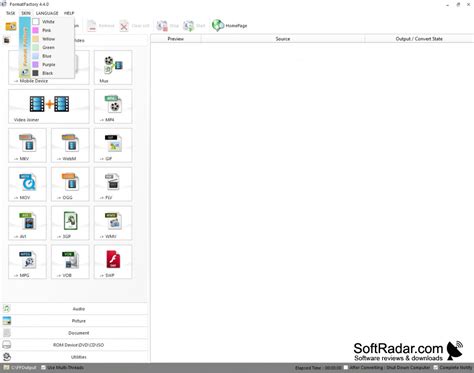Choose the Yellow skin option
This screenshot has width=474, height=373.
[52, 39]
